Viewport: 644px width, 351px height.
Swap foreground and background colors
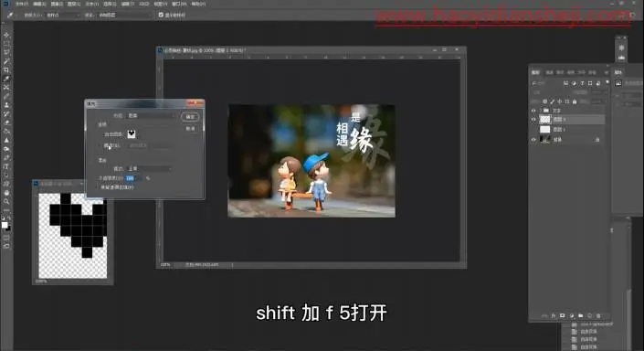pos(9,218)
